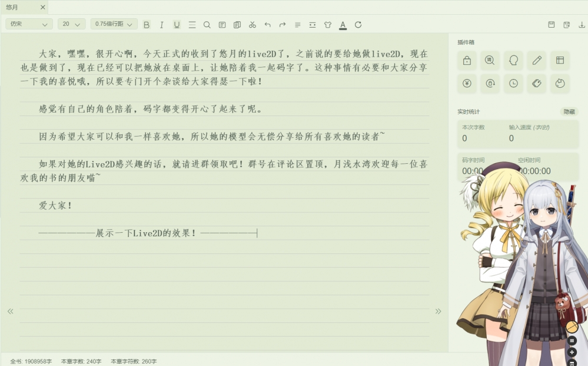Toggle italic text formatting

click(x=161, y=25)
